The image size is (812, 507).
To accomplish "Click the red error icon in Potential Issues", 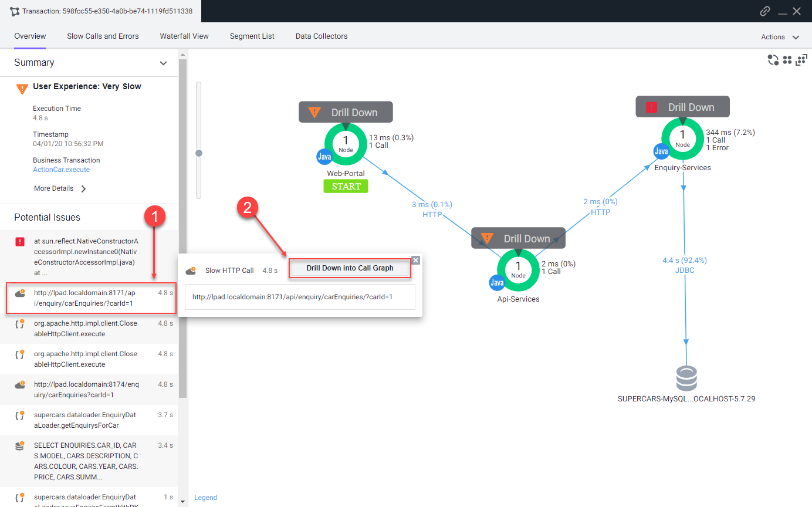I will tap(20, 241).
